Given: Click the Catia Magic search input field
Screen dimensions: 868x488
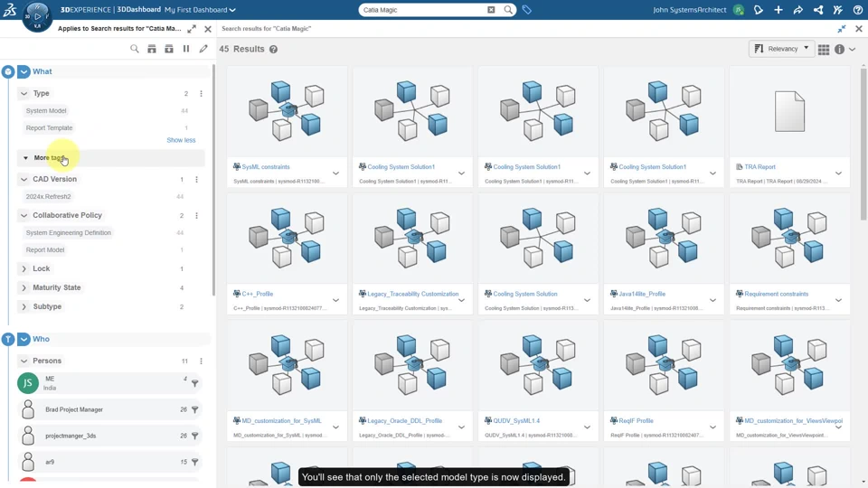Looking at the screenshot, I should point(423,9).
